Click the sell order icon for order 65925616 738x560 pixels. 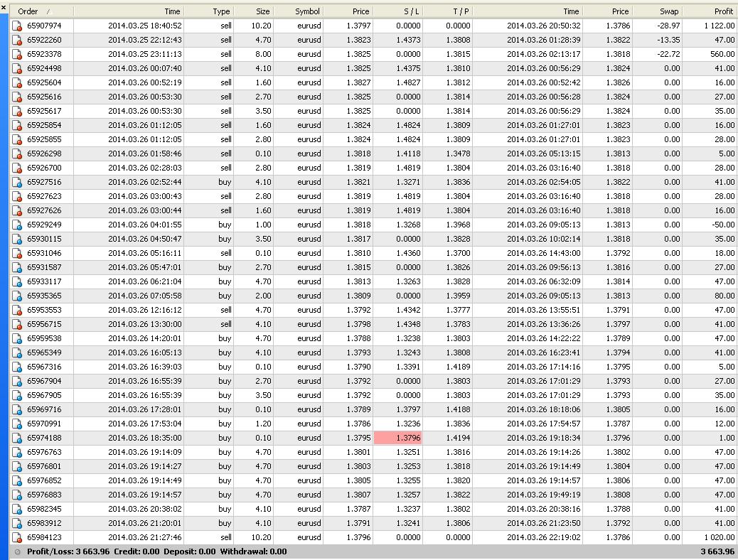click(17, 97)
